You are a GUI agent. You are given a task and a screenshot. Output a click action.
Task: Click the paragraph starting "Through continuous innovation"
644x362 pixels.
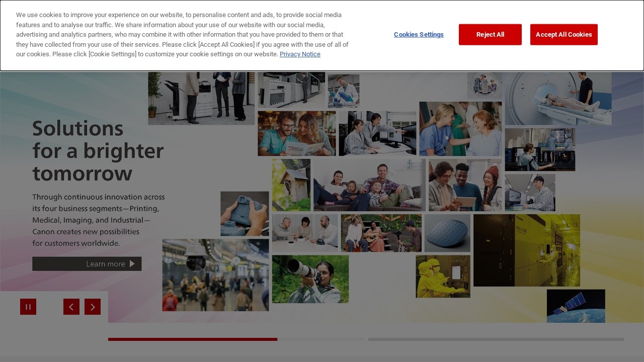(99, 220)
